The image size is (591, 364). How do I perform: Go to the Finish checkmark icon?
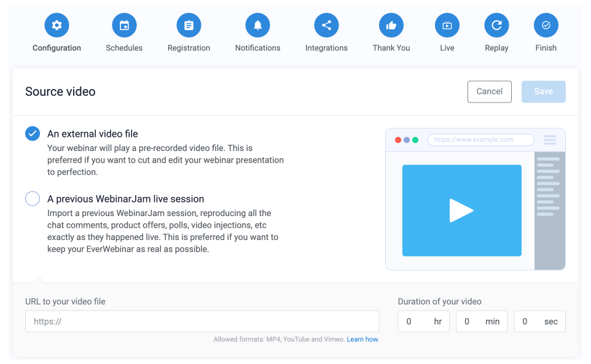tap(546, 25)
